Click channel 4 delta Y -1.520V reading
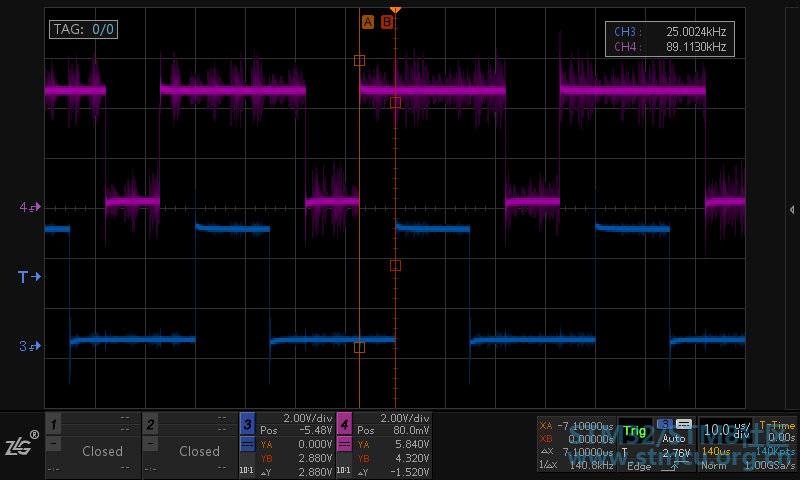The width and height of the screenshot is (800, 480). click(409, 472)
